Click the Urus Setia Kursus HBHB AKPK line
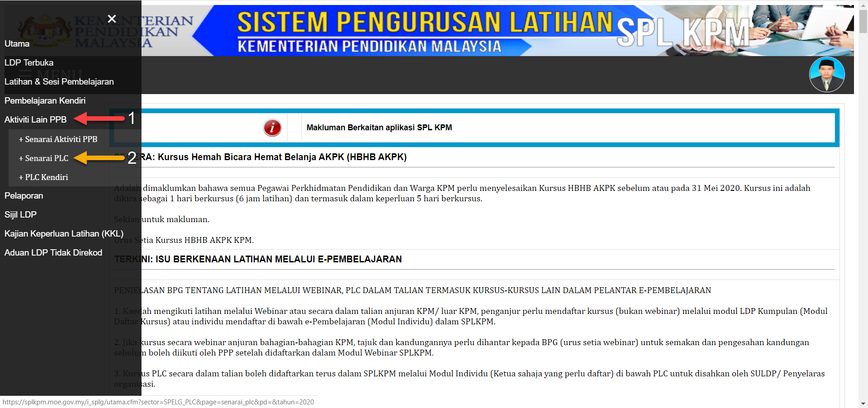This screenshot has width=868, height=408. click(184, 240)
